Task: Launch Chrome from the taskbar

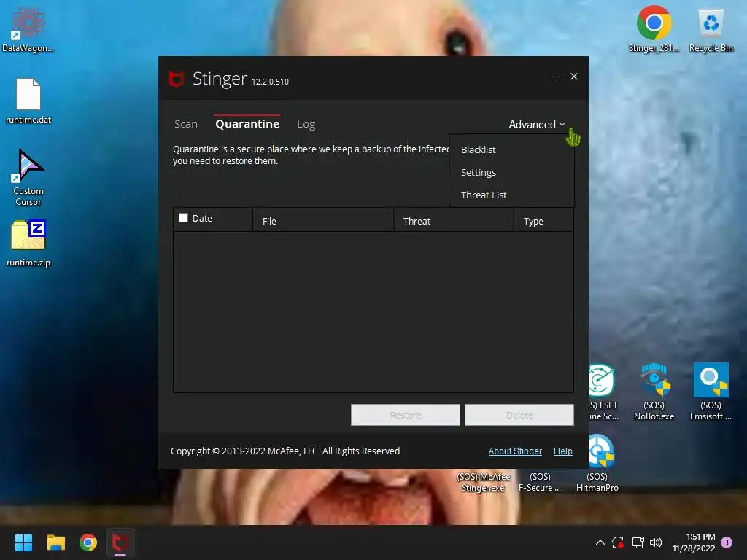Action: (88, 542)
